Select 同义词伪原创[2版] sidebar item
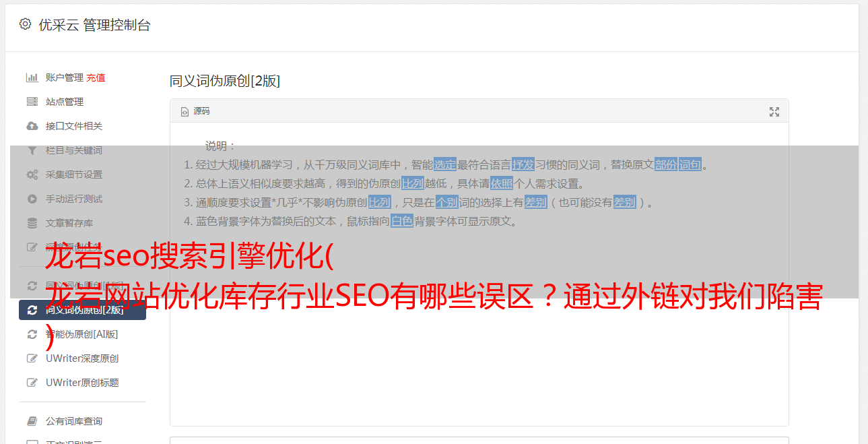The height and width of the screenshot is (444, 868). (82, 310)
